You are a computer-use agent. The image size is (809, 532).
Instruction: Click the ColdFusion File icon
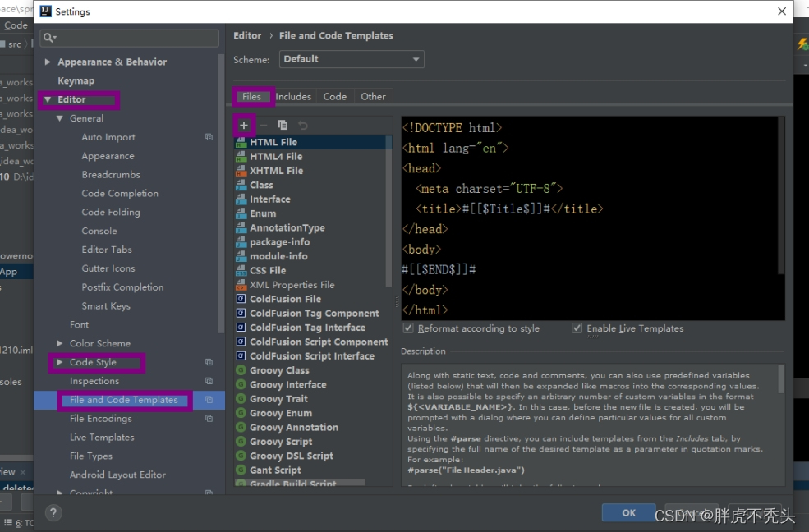[241, 299]
